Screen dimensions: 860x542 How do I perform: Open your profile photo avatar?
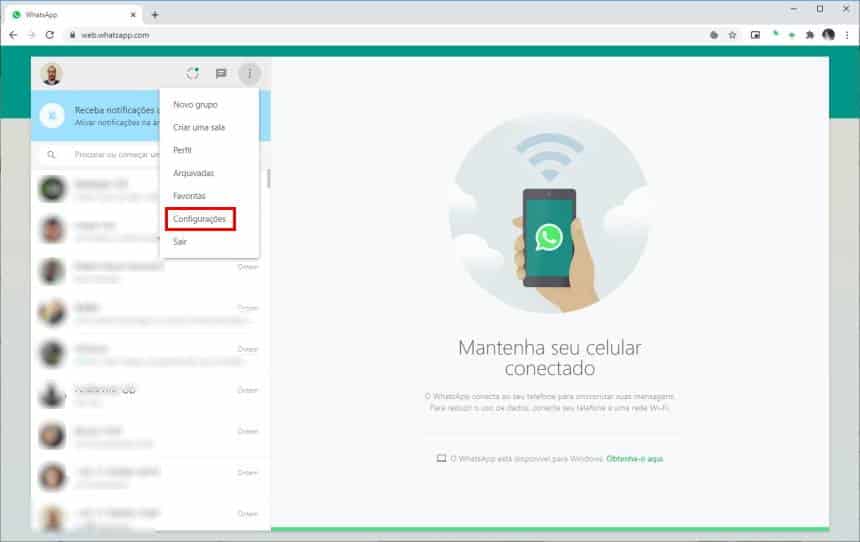pyautogui.click(x=52, y=74)
